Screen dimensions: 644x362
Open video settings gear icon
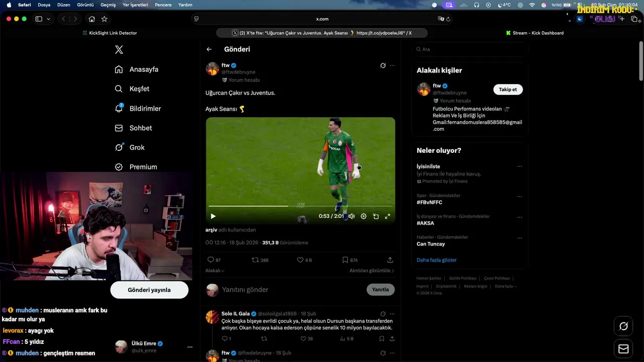(363, 216)
